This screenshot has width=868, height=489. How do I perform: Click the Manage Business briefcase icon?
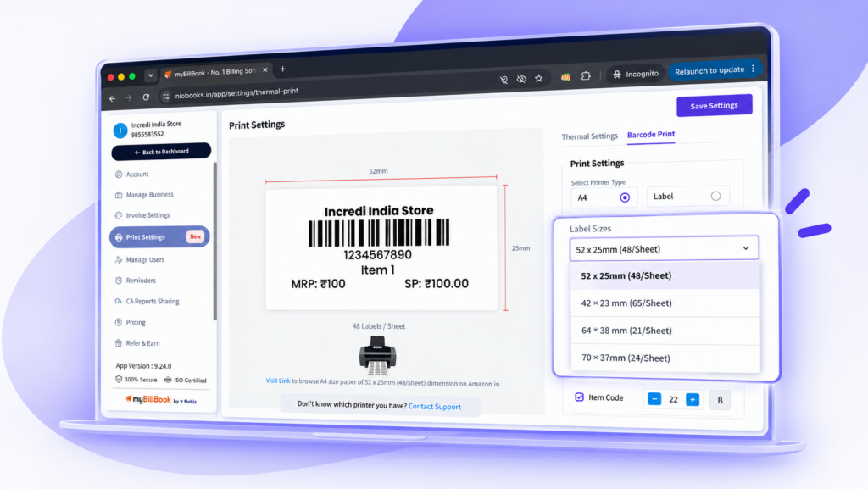coord(119,195)
